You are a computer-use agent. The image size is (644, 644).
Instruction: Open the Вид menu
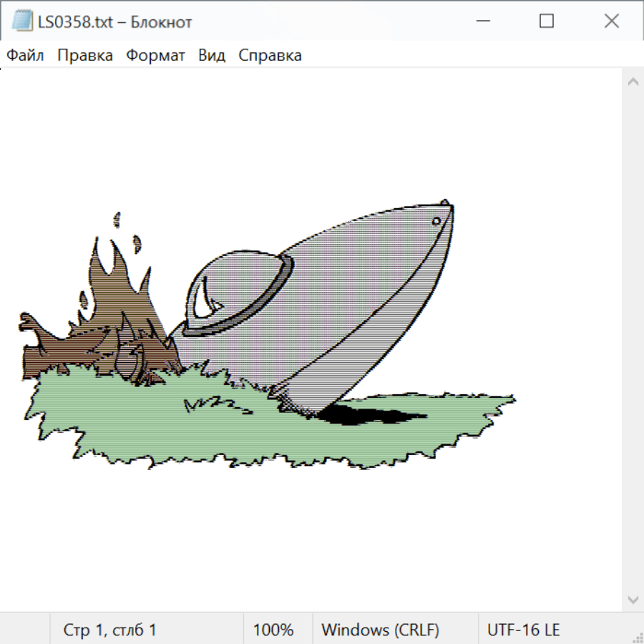[212, 56]
